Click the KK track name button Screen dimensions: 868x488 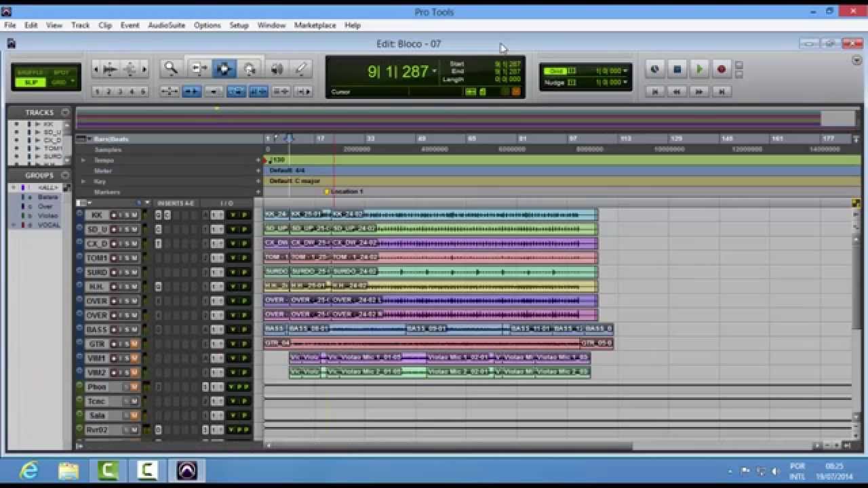96,215
